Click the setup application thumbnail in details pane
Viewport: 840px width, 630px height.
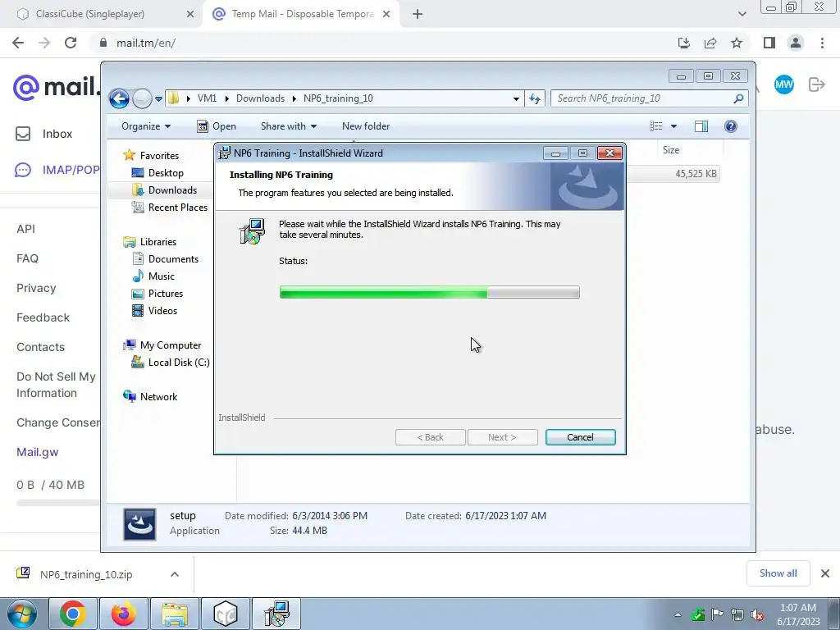[139, 524]
